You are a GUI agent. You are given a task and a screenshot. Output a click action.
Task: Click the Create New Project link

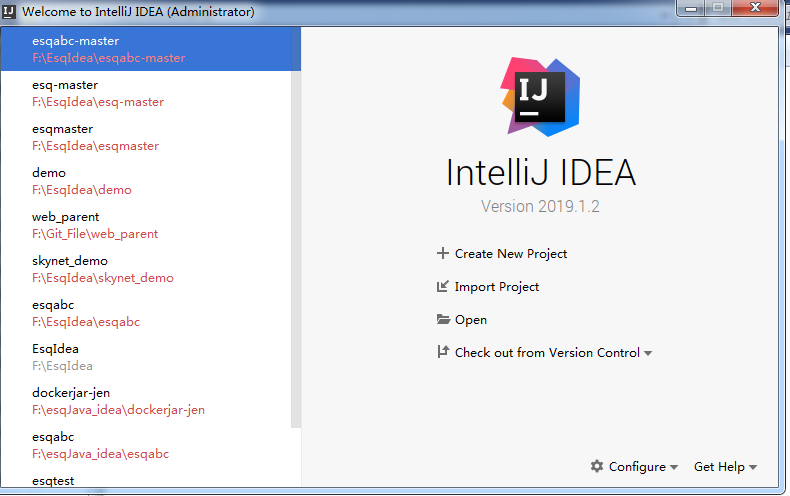511,254
